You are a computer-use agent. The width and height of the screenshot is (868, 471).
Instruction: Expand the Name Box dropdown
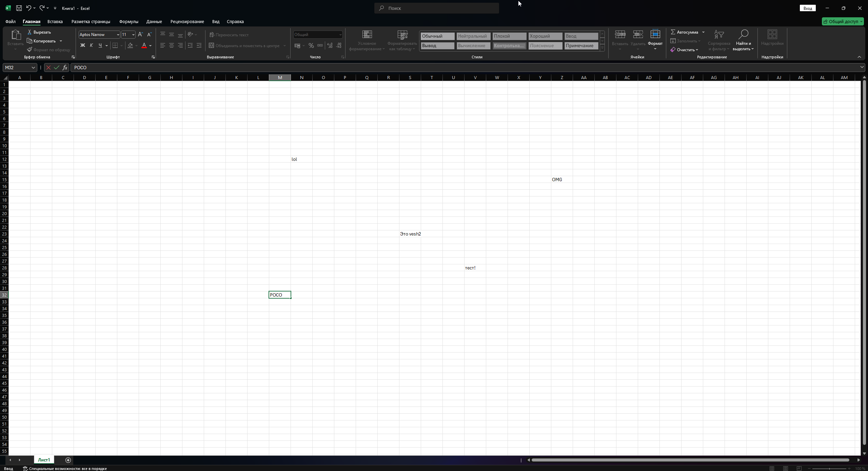33,68
